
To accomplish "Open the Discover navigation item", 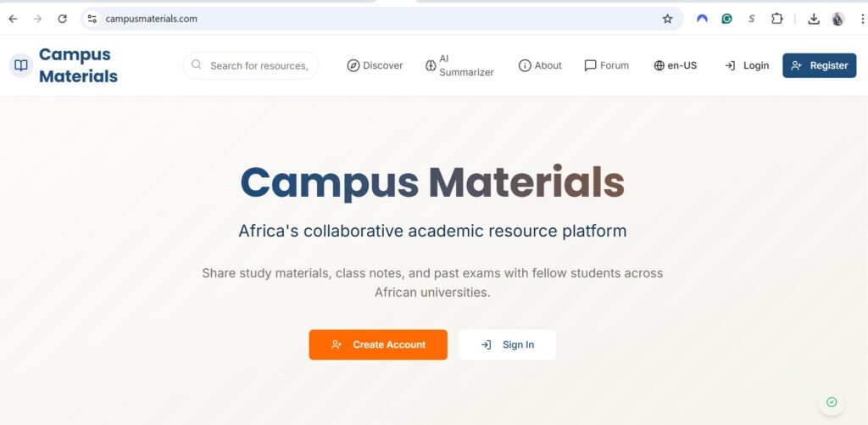I will (375, 65).
